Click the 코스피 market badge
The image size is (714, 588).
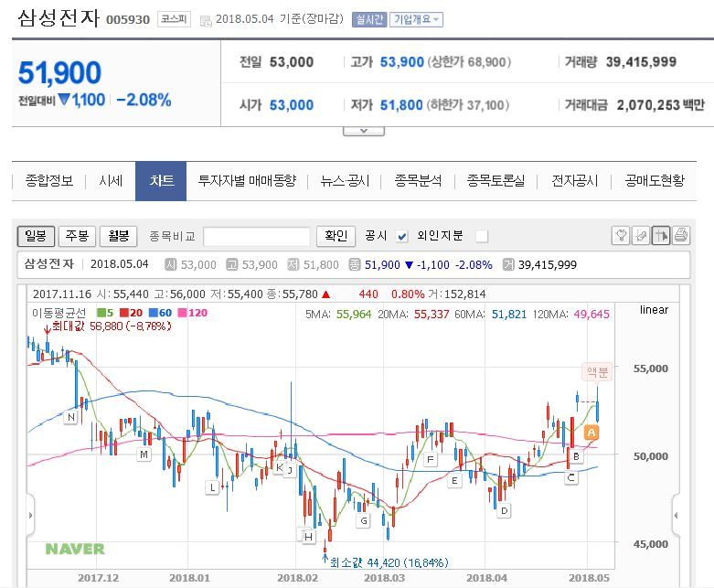pos(174,19)
